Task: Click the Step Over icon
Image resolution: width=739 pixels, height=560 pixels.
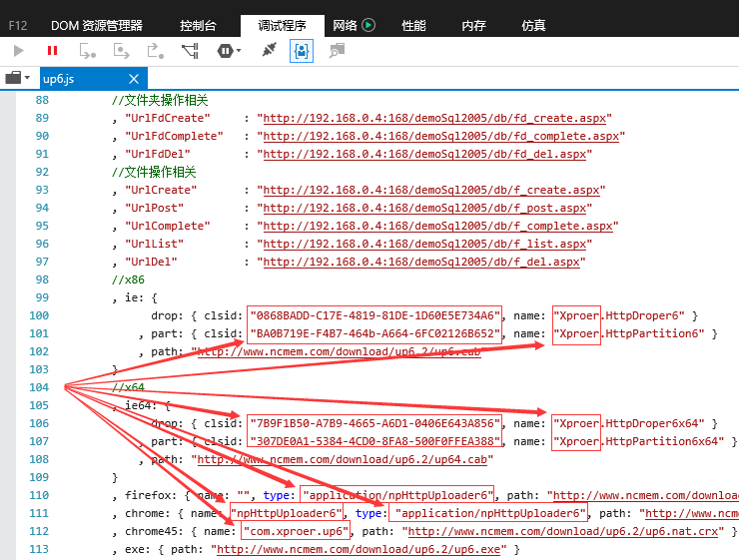Action: pyautogui.click(x=122, y=51)
